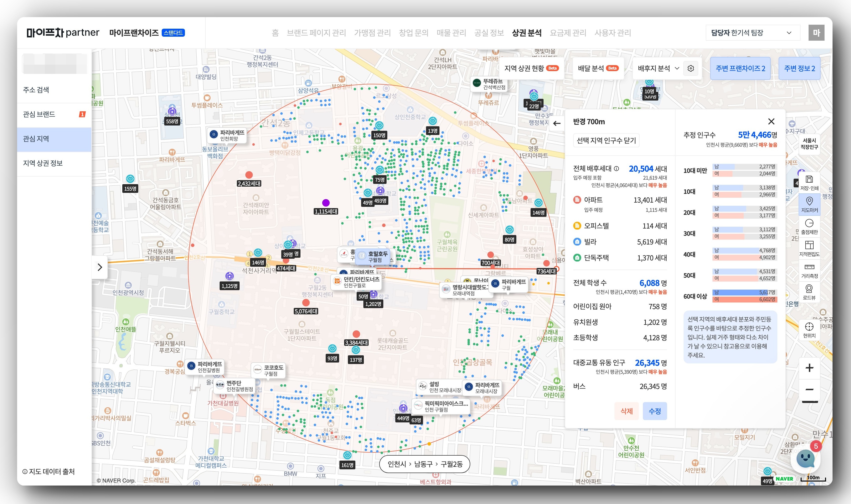
Task: Click the 인천시 남동구 구월2동 breadcrumb
Action: (x=425, y=464)
